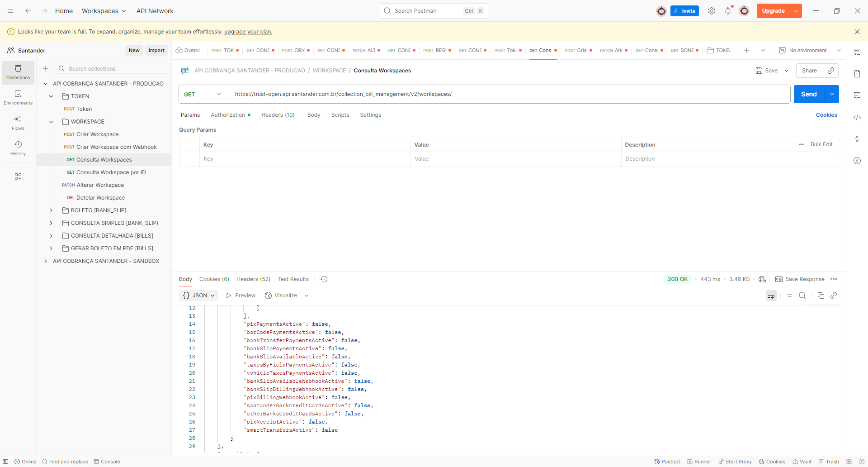Expand BOLETO [BANK_SLIP] folder
The height and width of the screenshot is (467, 868).
pyautogui.click(x=51, y=210)
